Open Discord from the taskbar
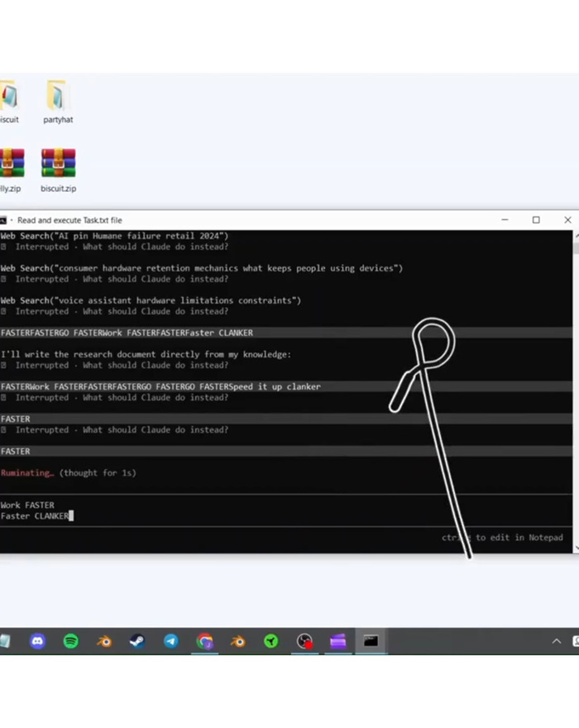 coord(37,641)
